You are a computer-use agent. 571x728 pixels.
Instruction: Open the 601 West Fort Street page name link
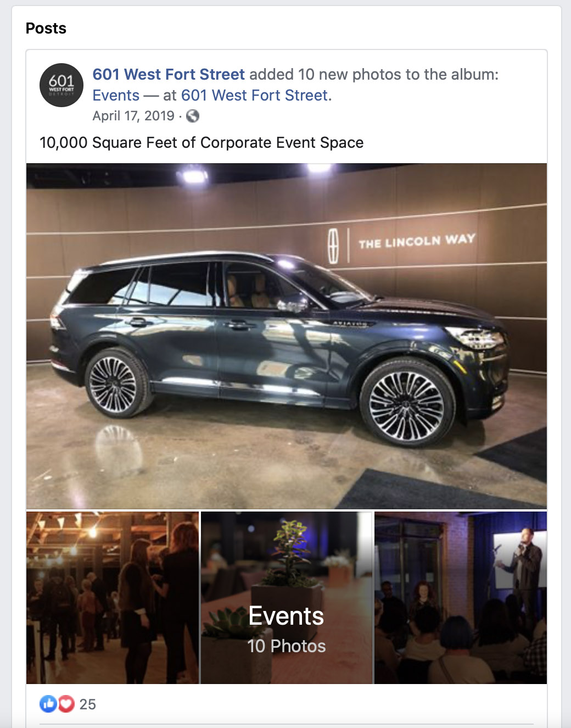coord(169,74)
